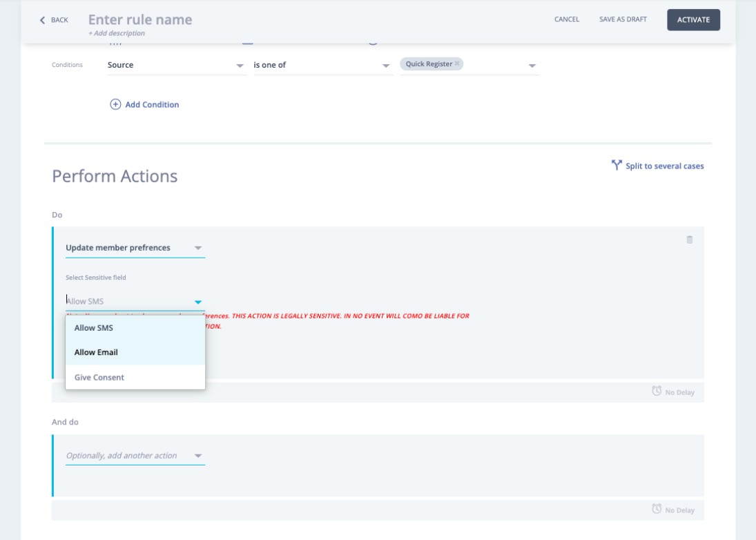Collapse the Allow SMS sensitive field dropdown arrow
This screenshot has width=756, height=540.
point(197,302)
